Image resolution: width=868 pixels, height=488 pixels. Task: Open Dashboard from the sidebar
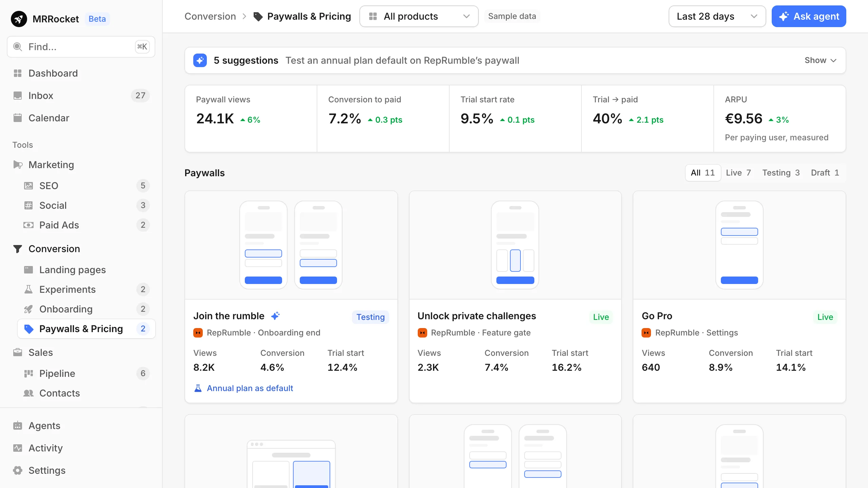81,73
